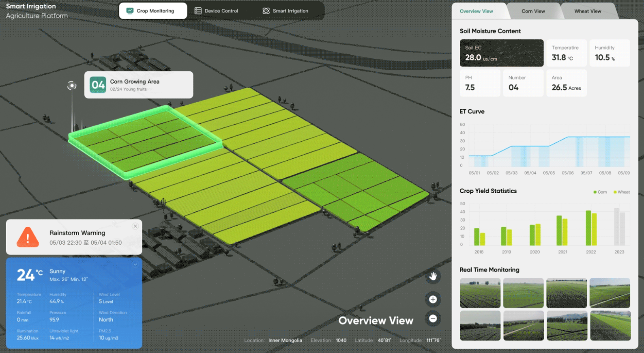Activate the hand pan tool

pos(433,276)
